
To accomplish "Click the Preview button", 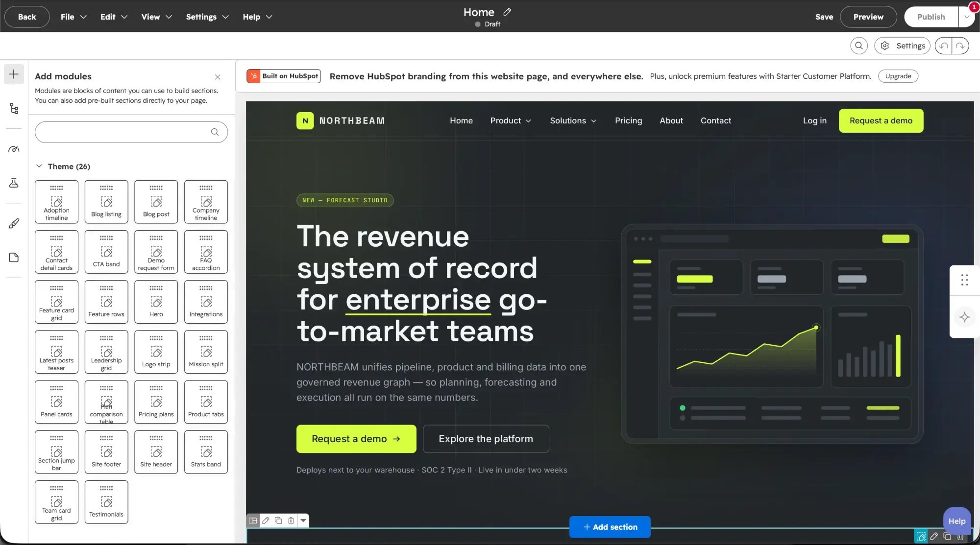I will (x=868, y=17).
